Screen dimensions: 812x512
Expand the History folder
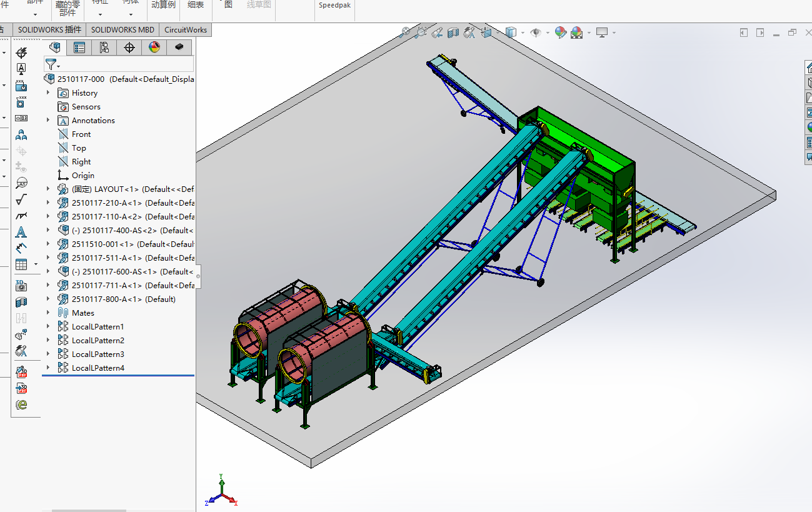[x=48, y=93]
